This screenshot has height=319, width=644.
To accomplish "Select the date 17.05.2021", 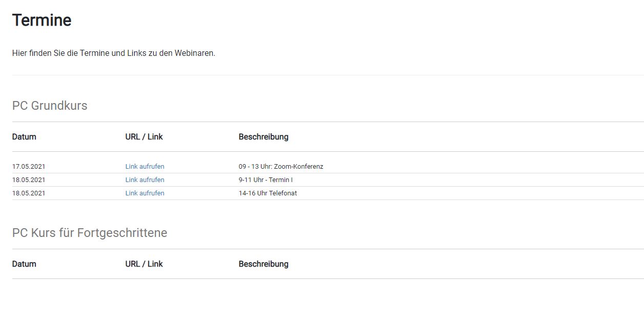I will click(x=29, y=167).
